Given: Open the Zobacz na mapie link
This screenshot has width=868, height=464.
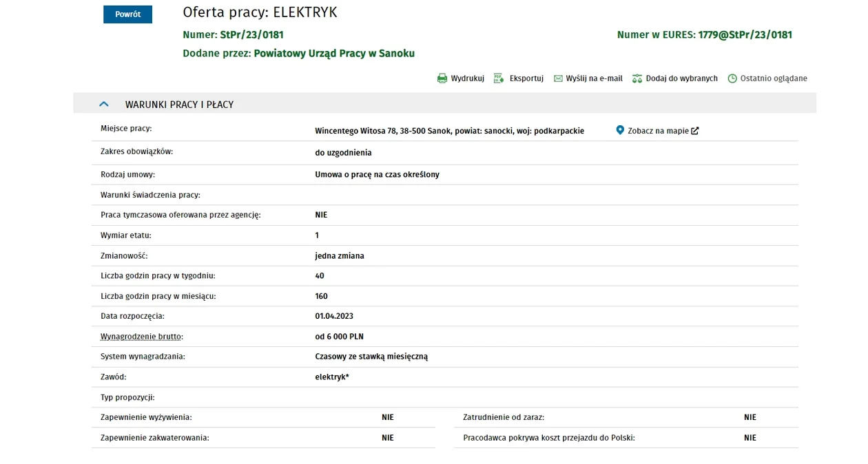Looking at the screenshot, I should click(x=658, y=131).
